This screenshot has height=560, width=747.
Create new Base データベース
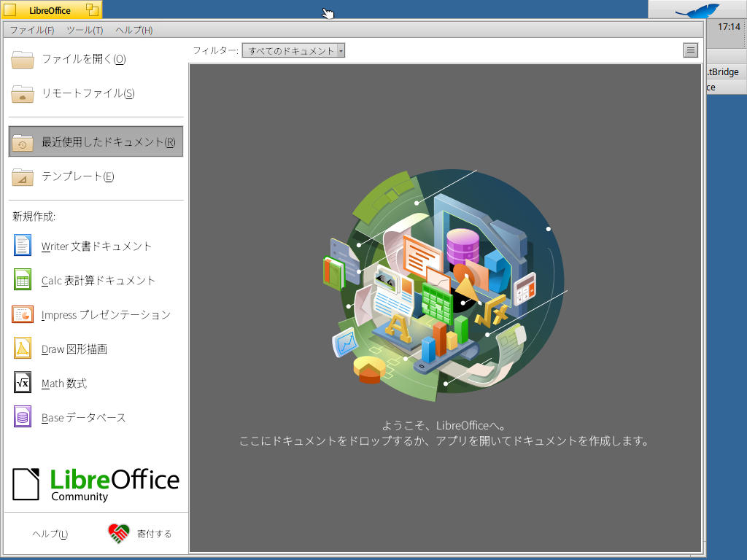click(x=83, y=417)
